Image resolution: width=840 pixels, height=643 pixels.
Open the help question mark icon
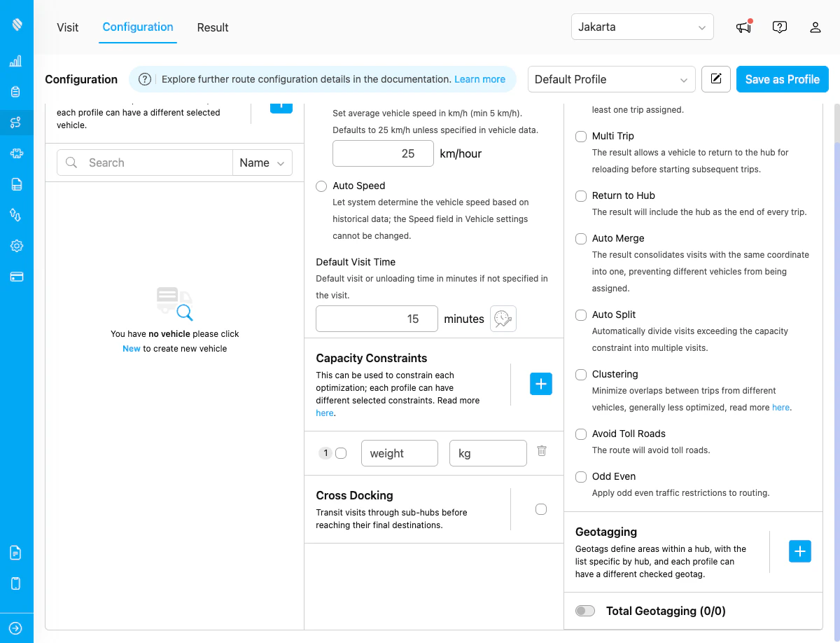point(780,27)
